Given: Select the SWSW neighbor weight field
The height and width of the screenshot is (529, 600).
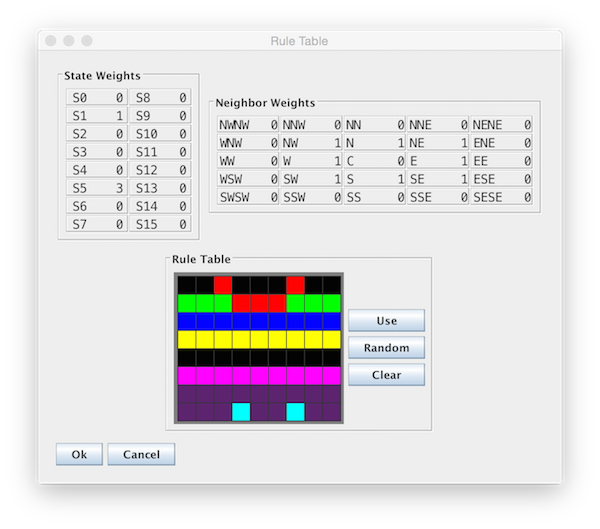Looking at the screenshot, I should point(248,197).
